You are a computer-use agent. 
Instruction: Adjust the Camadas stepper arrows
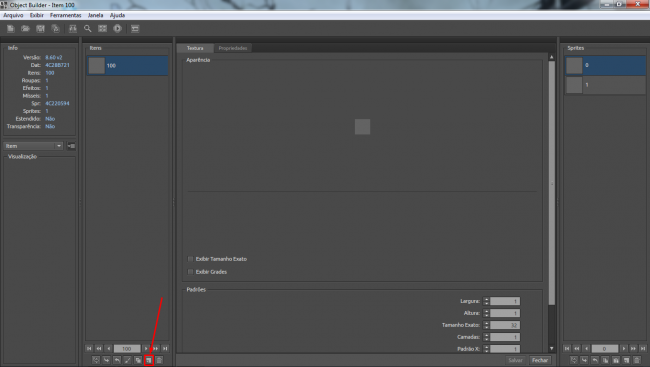click(x=486, y=337)
